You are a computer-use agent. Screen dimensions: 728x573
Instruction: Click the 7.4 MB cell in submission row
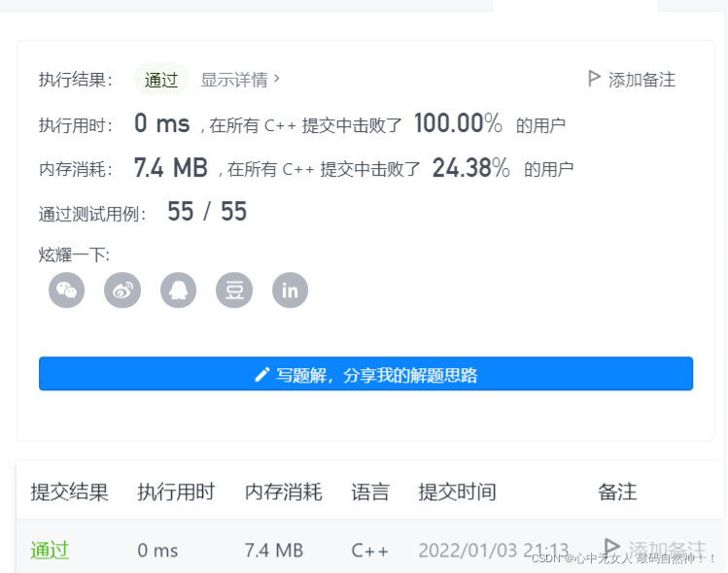[274, 551]
